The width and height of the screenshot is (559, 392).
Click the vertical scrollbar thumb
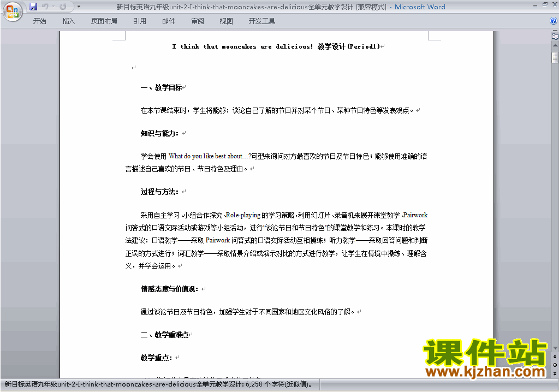pyautogui.click(x=555, y=57)
